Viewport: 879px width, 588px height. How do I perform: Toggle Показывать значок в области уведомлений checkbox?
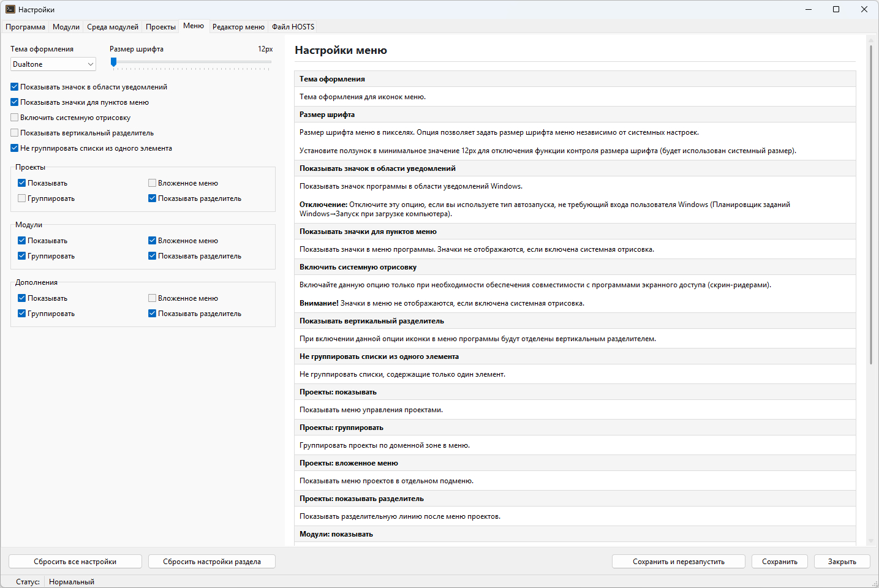[15, 87]
